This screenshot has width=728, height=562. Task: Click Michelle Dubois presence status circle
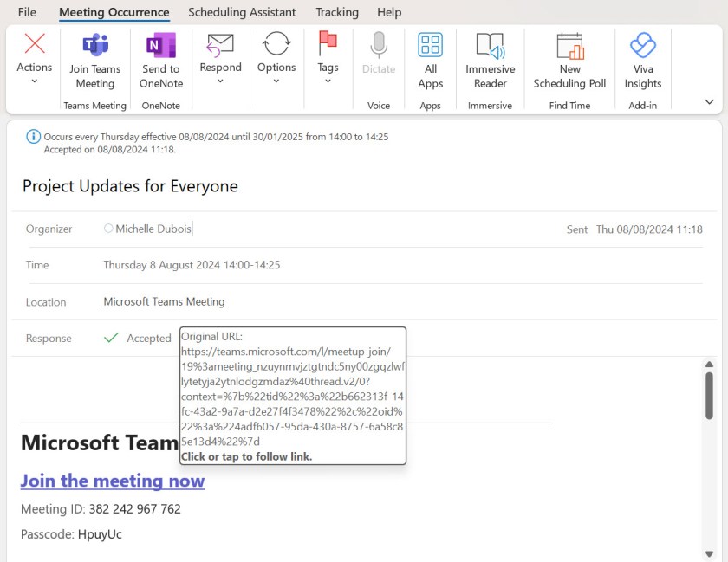[108, 229]
